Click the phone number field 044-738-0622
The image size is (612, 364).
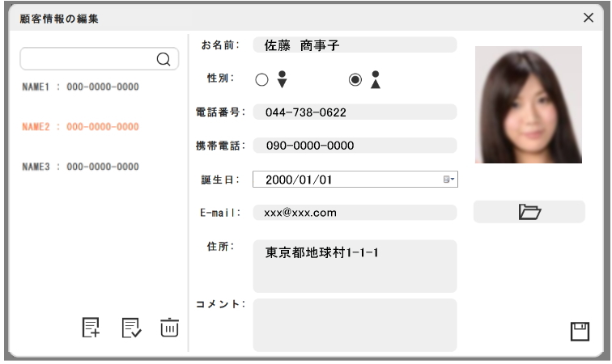[355, 112]
